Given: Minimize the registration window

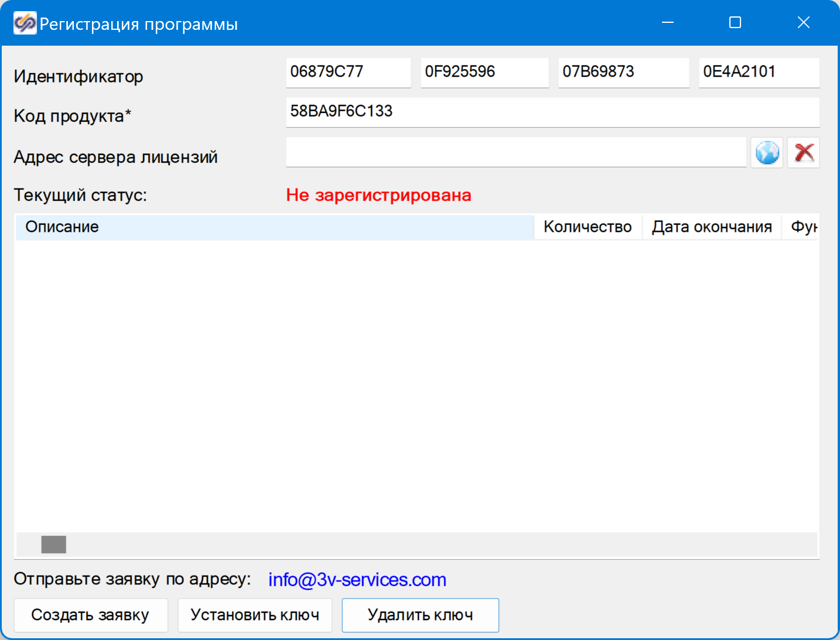Looking at the screenshot, I should 668,23.
